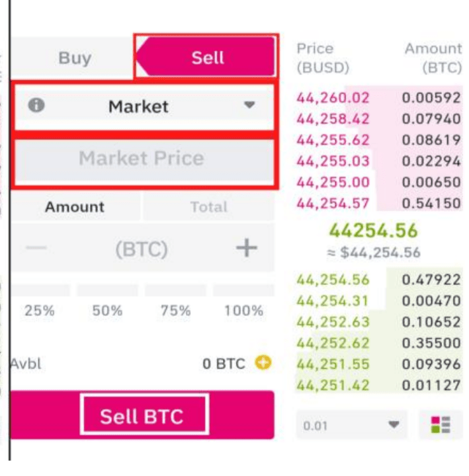Set the amount slider to 25%

[x=40, y=291]
